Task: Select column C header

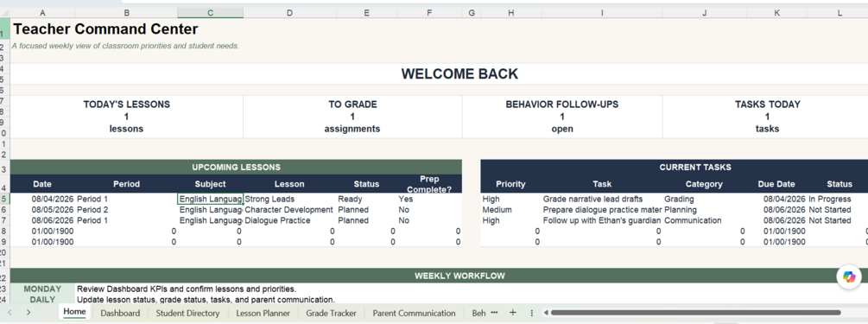Action: pos(211,13)
